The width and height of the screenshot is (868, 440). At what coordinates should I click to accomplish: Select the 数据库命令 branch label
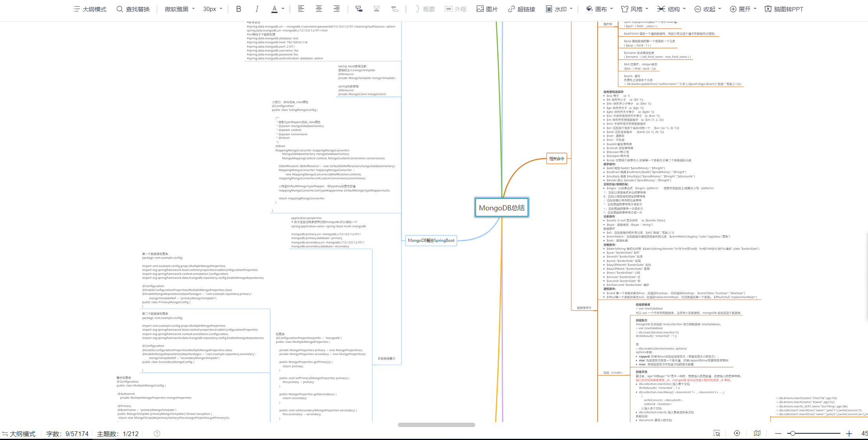pos(584,308)
